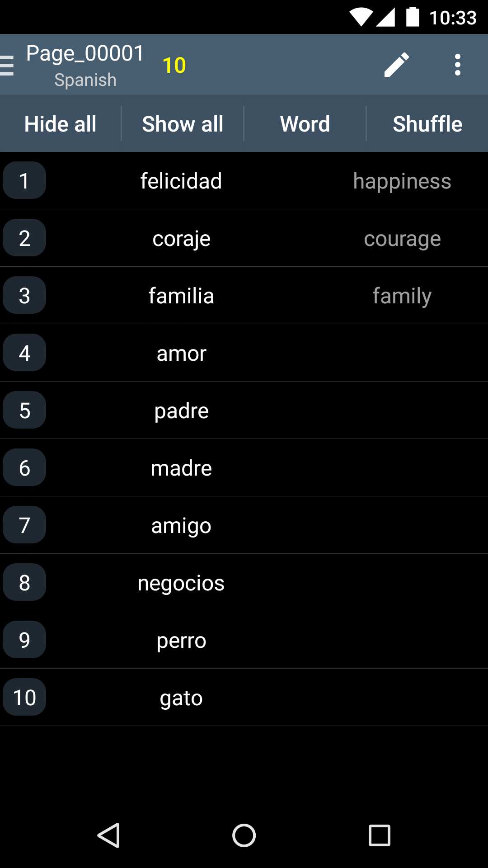This screenshot has width=488, height=868.
Task: Reveal hidden translation for amor
Action: pos(402,353)
